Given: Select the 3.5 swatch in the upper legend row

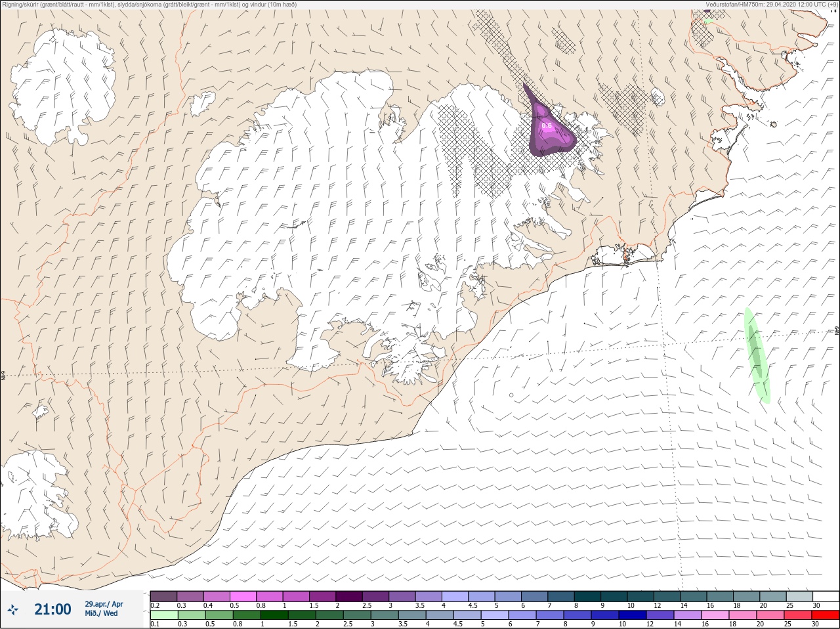Looking at the screenshot, I should coord(429,596).
